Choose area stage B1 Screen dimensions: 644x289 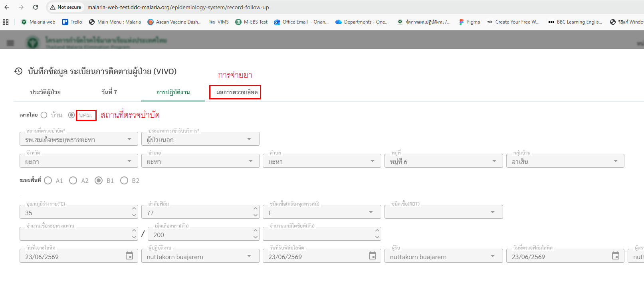[99, 180]
